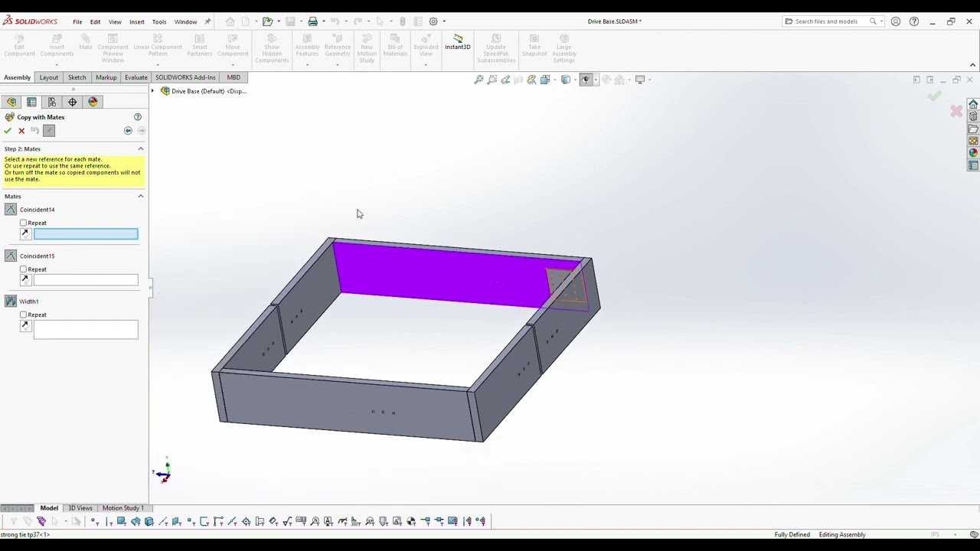Image resolution: width=980 pixels, height=551 pixels.
Task: Click the pushpin keep-visible icon
Action: coord(49,131)
